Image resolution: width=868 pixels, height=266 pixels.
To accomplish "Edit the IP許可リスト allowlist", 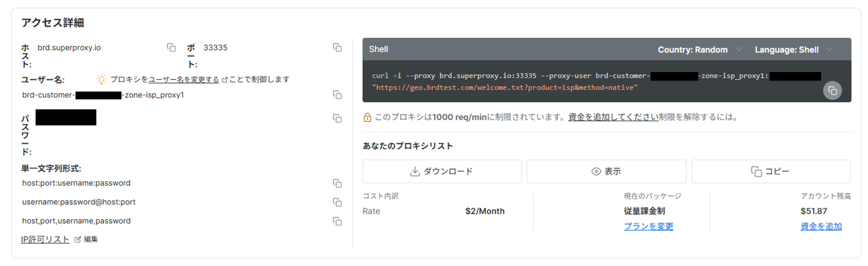I will (x=86, y=240).
